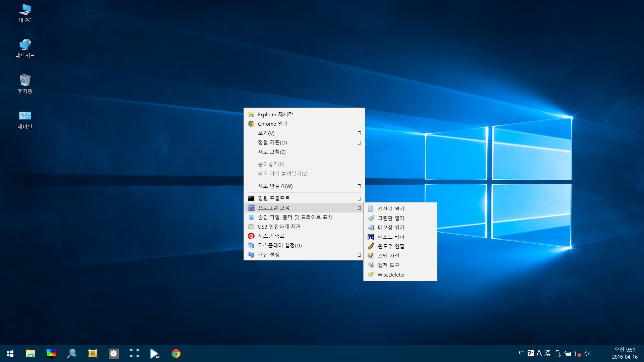Expand the 정렬 기준(O) submenu
Screen dimensions: 644x362
pyautogui.click(x=304, y=142)
